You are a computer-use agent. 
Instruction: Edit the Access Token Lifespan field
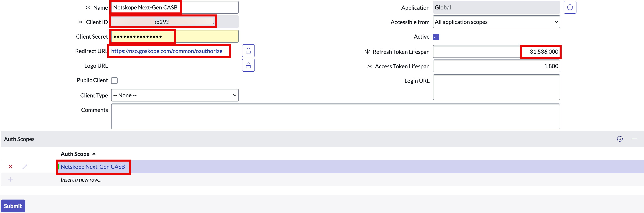pyautogui.click(x=496, y=66)
